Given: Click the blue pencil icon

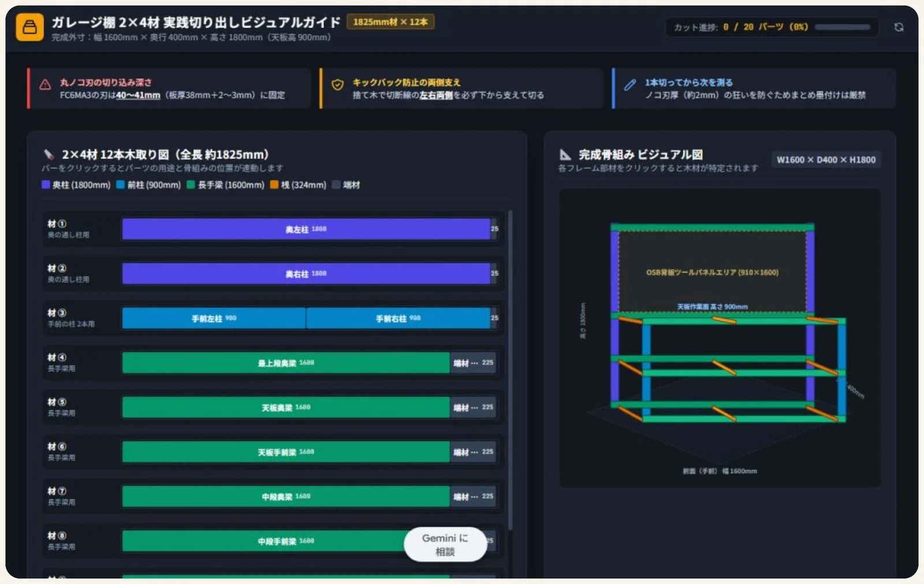Looking at the screenshot, I should point(630,85).
